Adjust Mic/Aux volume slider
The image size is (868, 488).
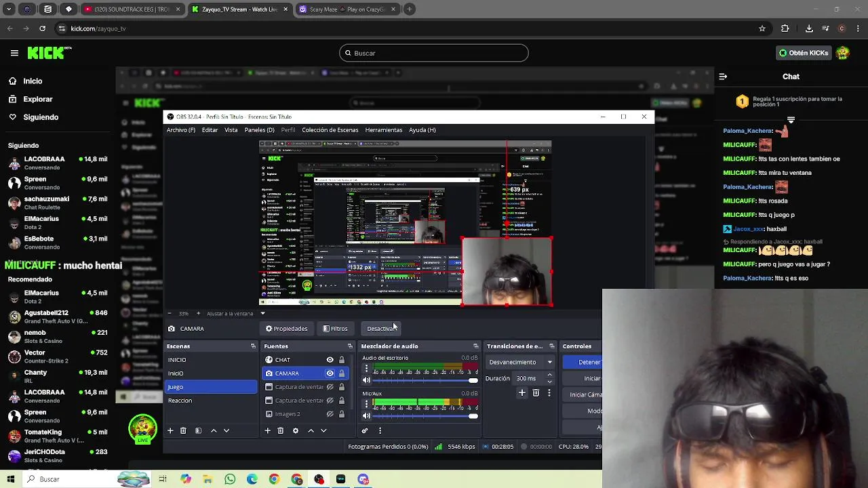coord(425,415)
